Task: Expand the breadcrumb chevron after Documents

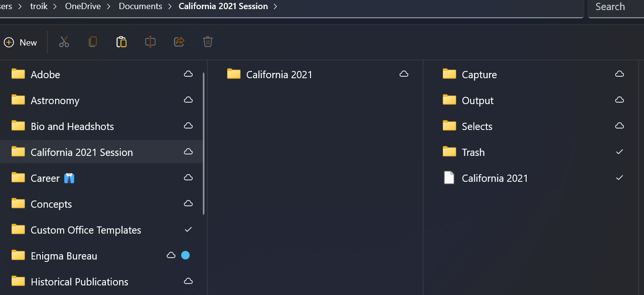Action: tap(169, 6)
